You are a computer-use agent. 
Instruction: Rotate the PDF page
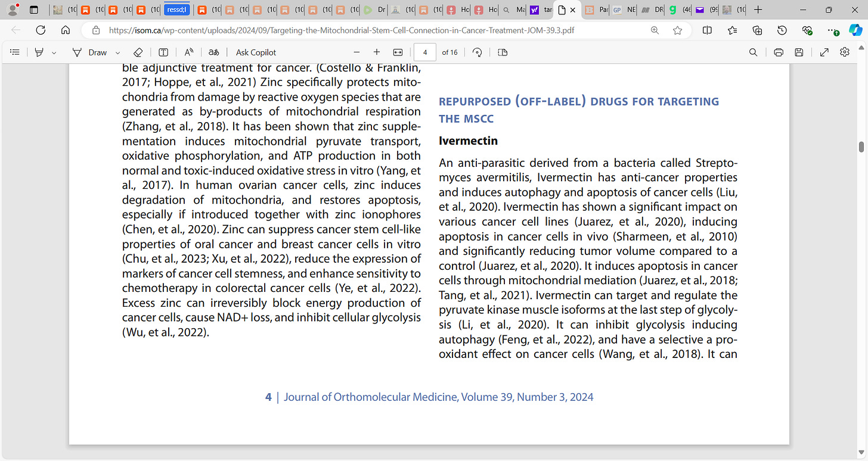(477, 52)
